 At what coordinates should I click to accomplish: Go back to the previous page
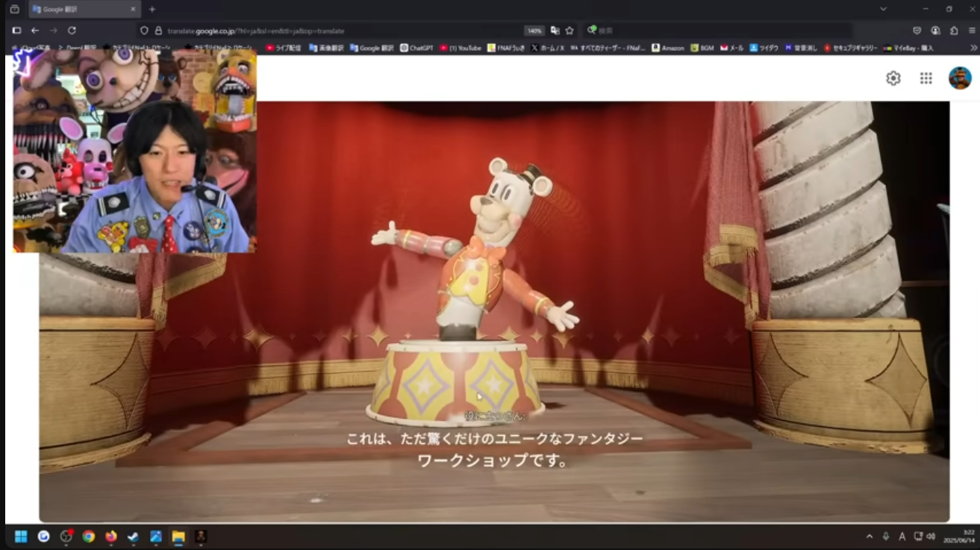tap(35, 31)
